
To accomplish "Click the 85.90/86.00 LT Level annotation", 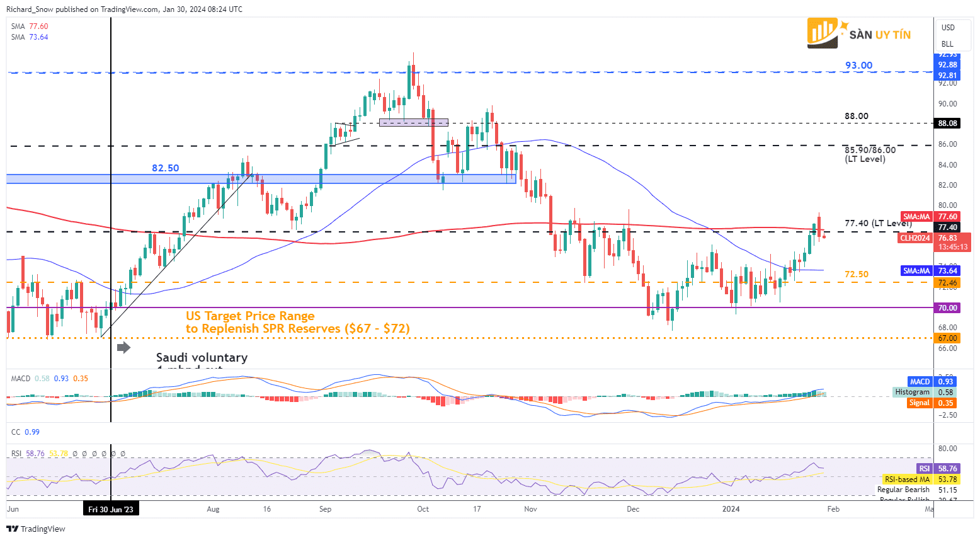I will (x=870, y=154).
